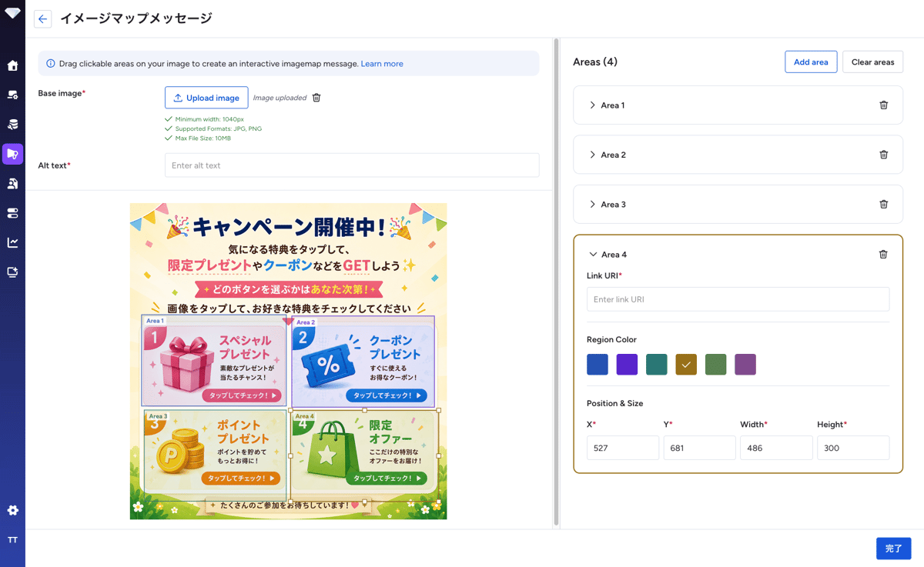
Task: Delete the uploaded base image
Action: pos(316,98)
